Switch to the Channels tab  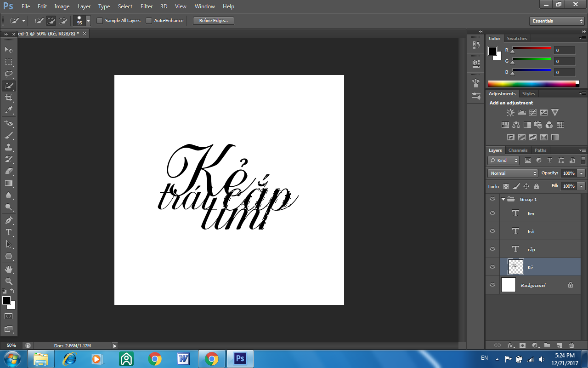518,150
